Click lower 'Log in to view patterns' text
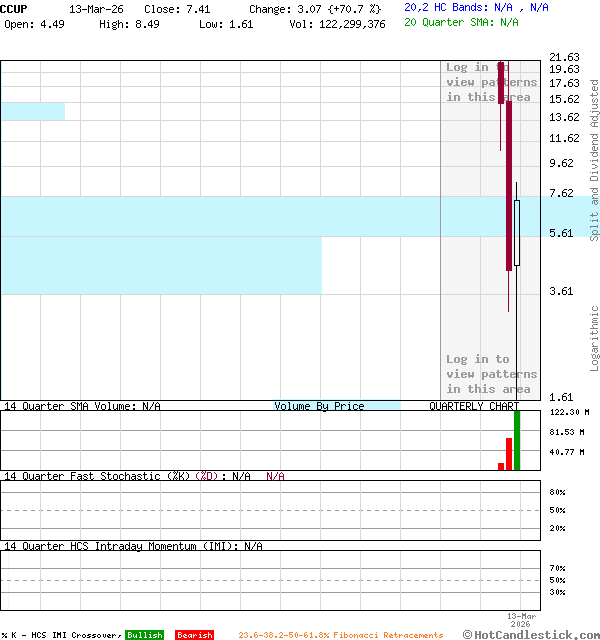Screen dimensions: 600x640 tap(491, 374)
